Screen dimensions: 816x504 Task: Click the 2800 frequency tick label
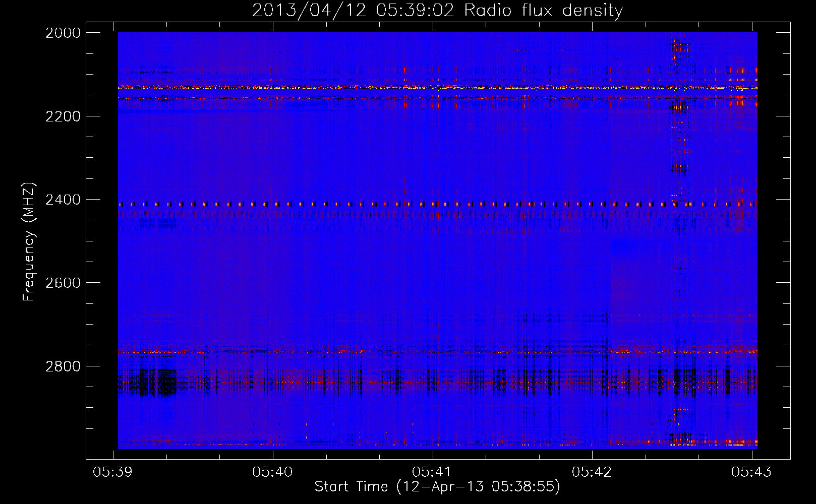pos(63,366)
